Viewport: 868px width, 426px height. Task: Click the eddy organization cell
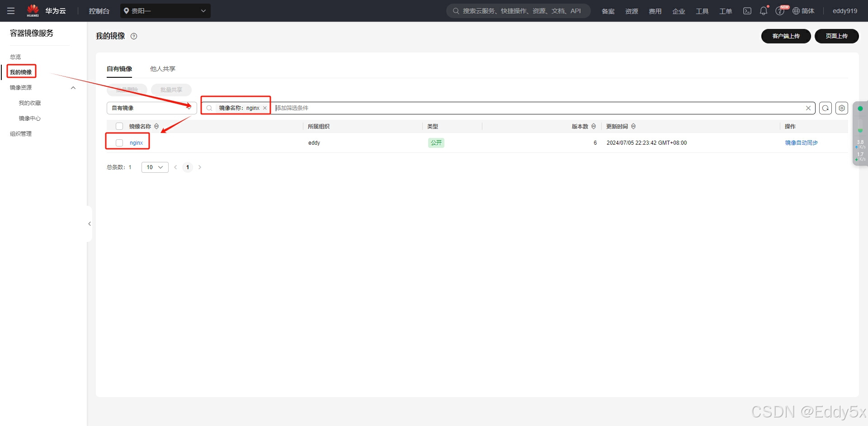[x=314, y=143]
